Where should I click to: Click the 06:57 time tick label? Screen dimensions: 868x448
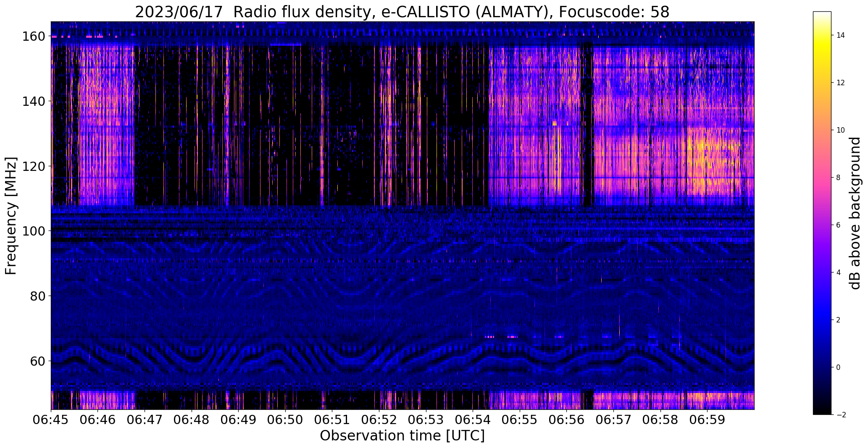(613, 419)
